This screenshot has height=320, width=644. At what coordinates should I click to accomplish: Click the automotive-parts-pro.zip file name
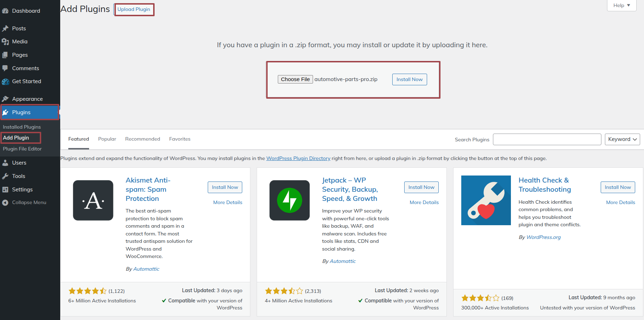click(346, 79)
